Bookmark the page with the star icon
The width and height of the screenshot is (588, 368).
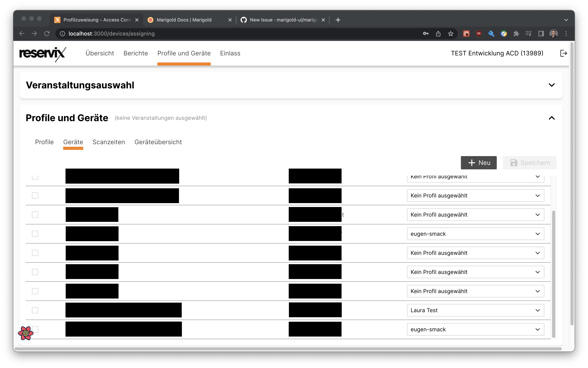[451, 34]
